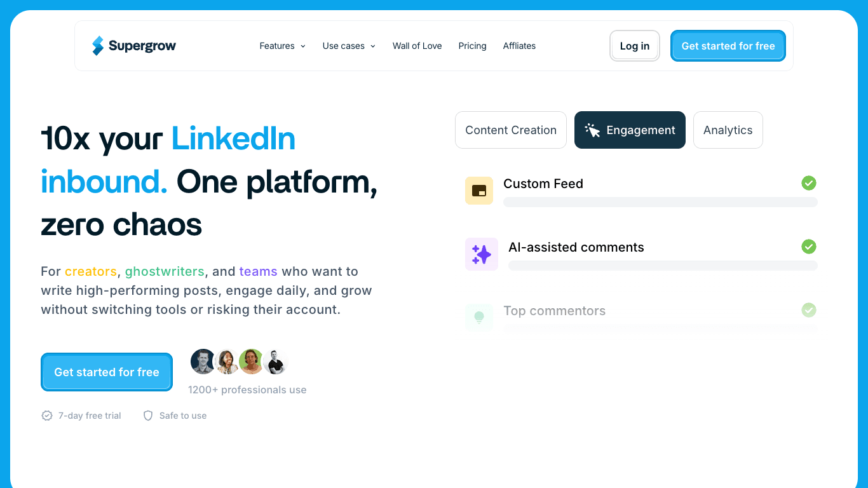Expand the Use cases dropdown menu
Image resolution: width=868 pixels, height=488 pixels.
click(x=349, y=46)
